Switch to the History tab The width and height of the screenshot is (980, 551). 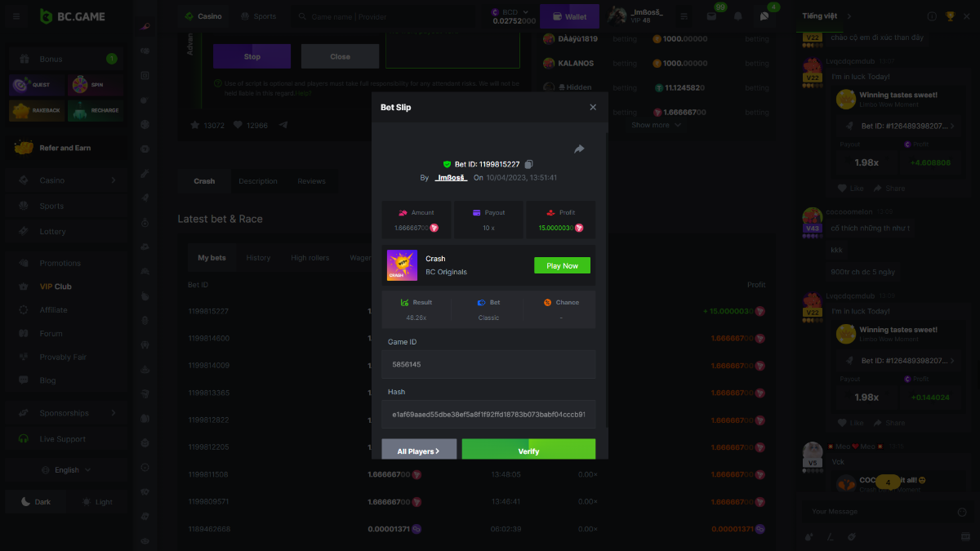click(x=258, y=258)
